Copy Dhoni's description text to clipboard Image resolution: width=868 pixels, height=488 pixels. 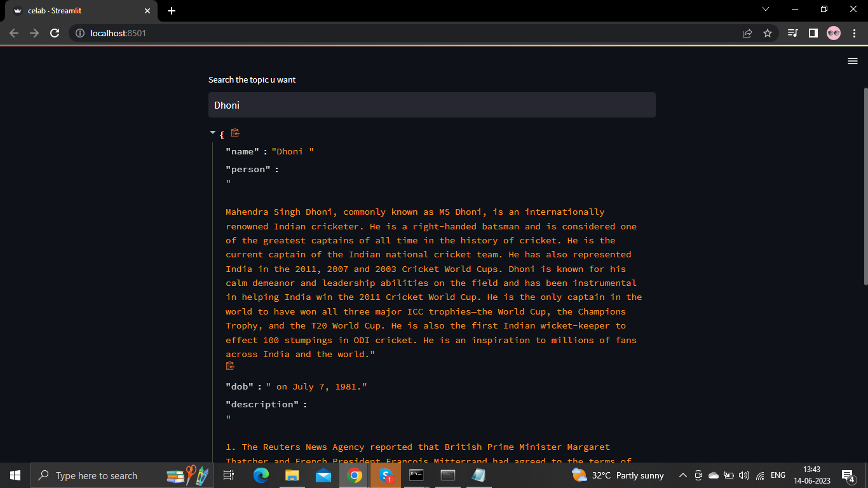coord(230,365)
